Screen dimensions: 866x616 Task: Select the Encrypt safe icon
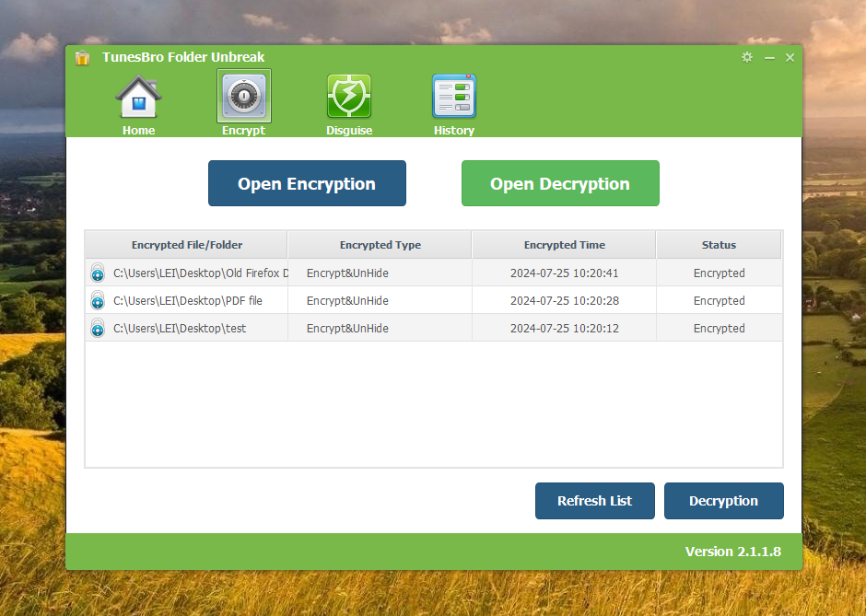click(244, 98)
